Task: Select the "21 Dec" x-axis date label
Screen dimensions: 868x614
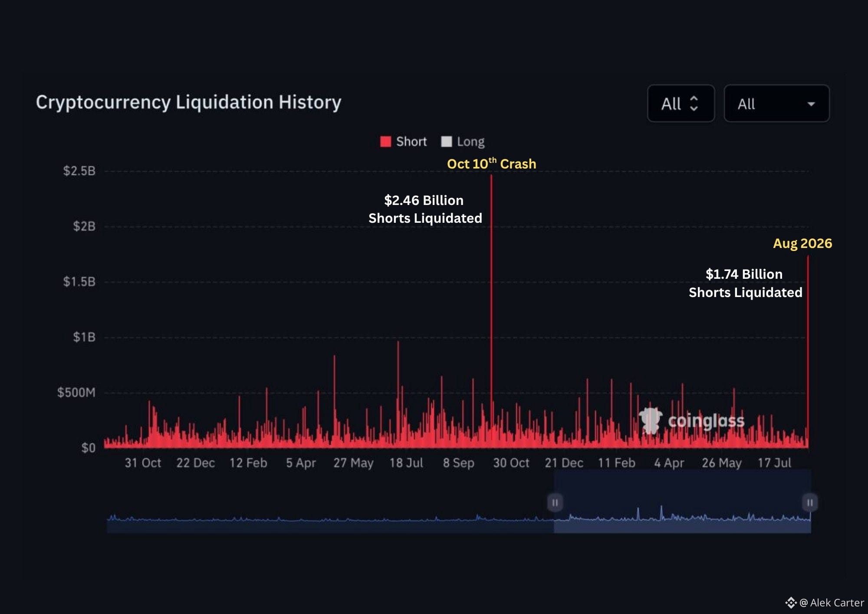Action: pyautogui.click(x=564, y=463)
